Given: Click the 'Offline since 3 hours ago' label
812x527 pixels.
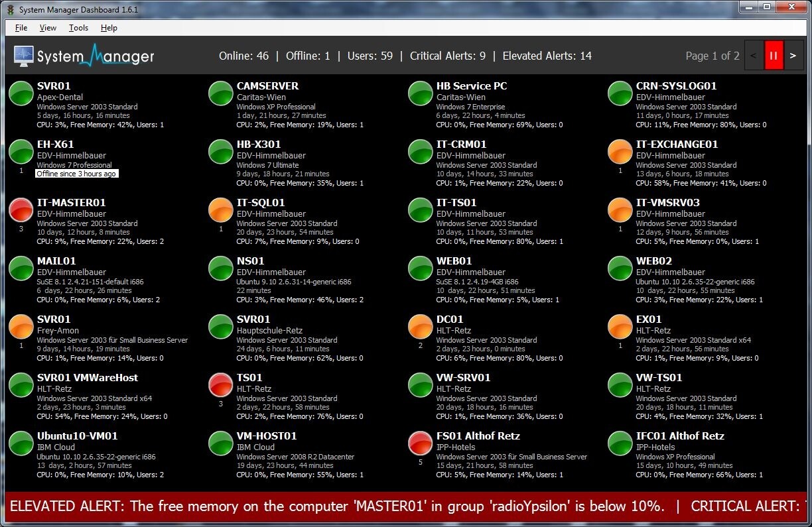Looking at the screenshot, I should point(77,174).
